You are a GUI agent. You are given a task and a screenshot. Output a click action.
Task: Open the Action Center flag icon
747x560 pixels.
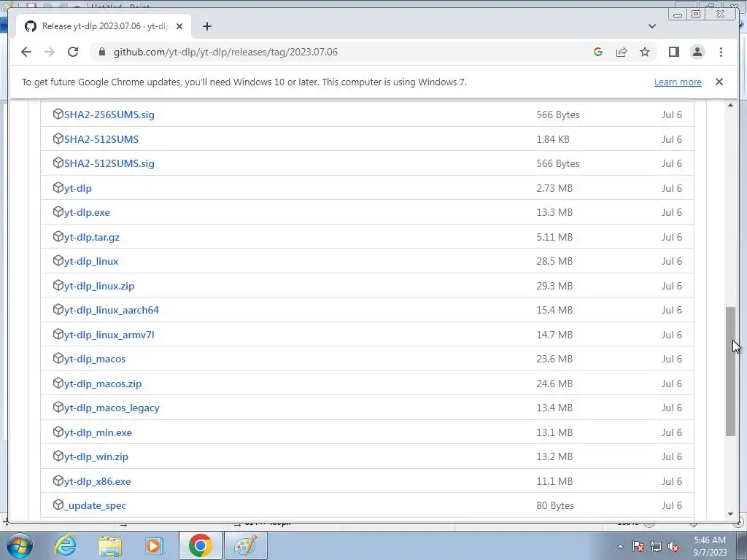pyautogui.click(x=638, y=546)
